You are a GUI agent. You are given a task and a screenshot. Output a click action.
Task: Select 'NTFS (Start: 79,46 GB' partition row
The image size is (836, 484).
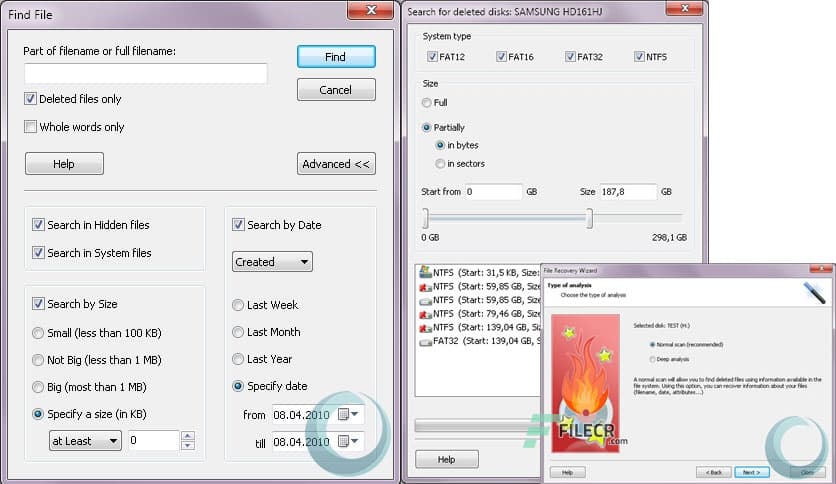point(479,314)
